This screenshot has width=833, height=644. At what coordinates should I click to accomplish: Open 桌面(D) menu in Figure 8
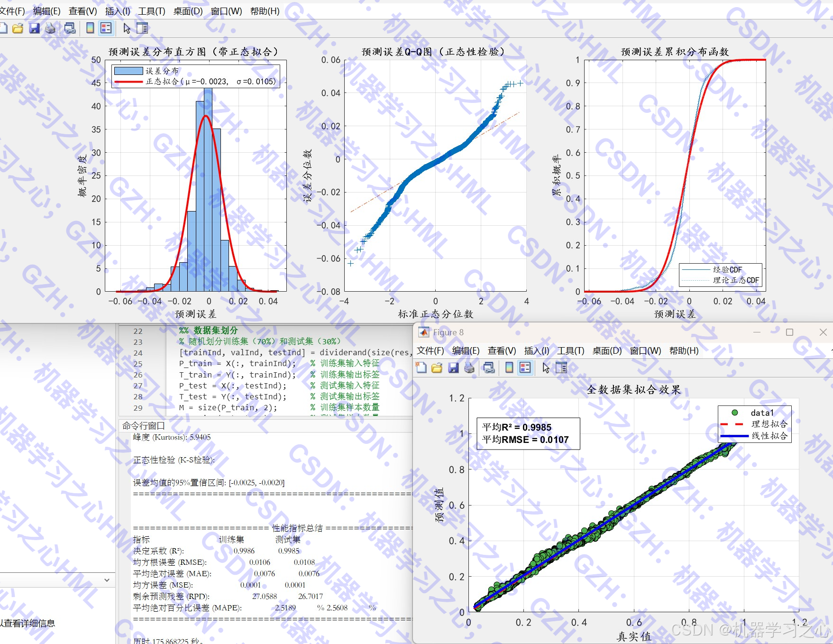point(607,351)
